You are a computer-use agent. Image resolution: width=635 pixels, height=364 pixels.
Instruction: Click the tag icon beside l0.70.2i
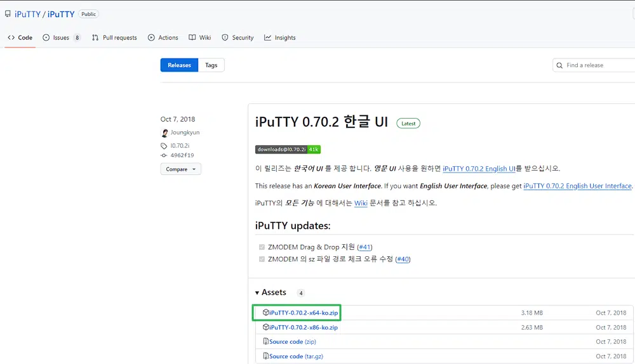[164, 146]
